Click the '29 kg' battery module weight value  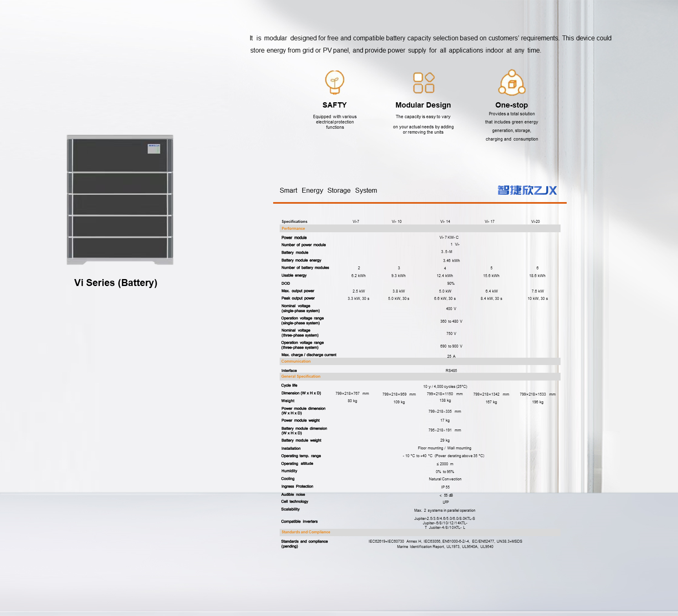[x=445, y=440]
